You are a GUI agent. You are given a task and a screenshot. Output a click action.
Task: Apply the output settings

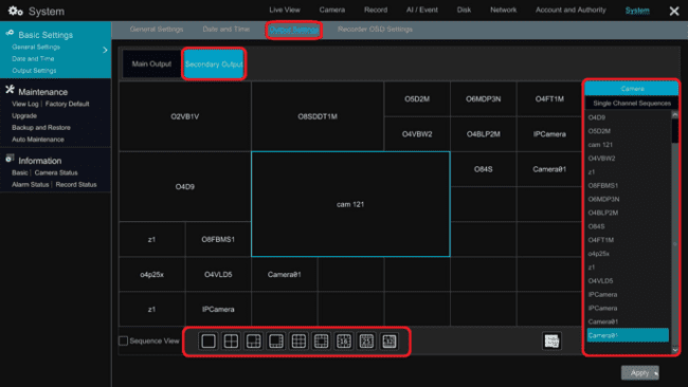(640, 373)
